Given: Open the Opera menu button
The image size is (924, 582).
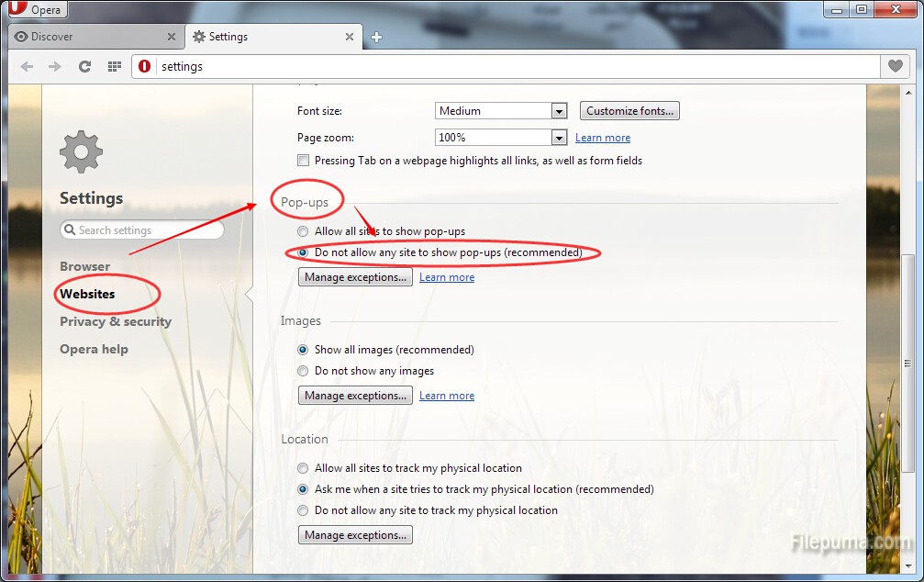Looking at the screenshot, I should coord(35,10).
